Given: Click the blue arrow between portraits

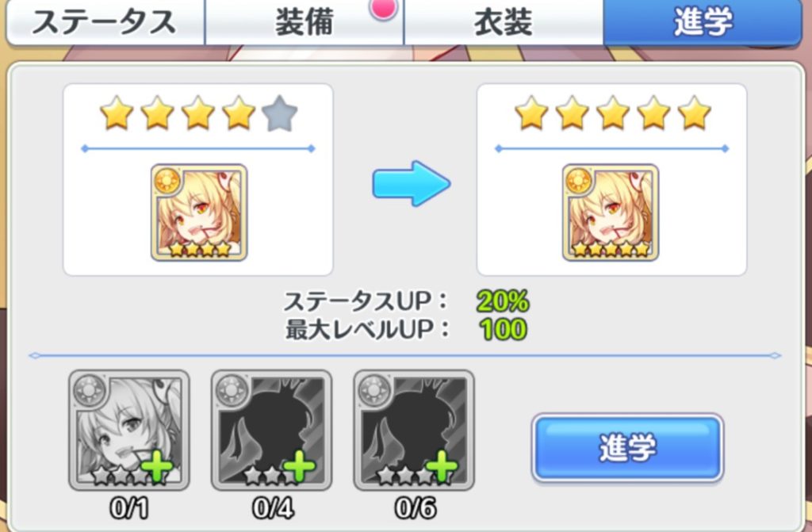Looking at the screenshot, I should pyautogui.click(x=412, y=184).
